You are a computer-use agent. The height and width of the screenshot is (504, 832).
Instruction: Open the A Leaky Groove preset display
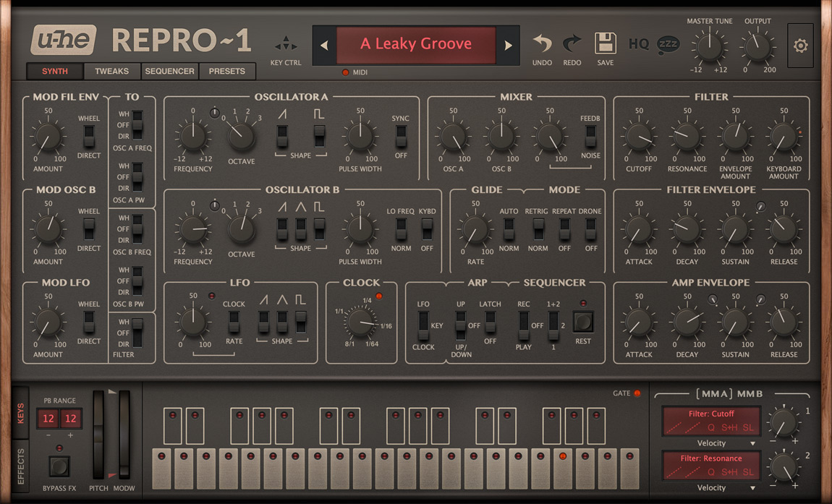416,44
